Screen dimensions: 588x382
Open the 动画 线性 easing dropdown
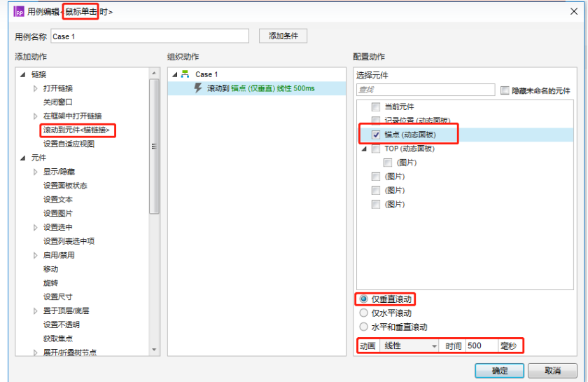click(408, 346)
